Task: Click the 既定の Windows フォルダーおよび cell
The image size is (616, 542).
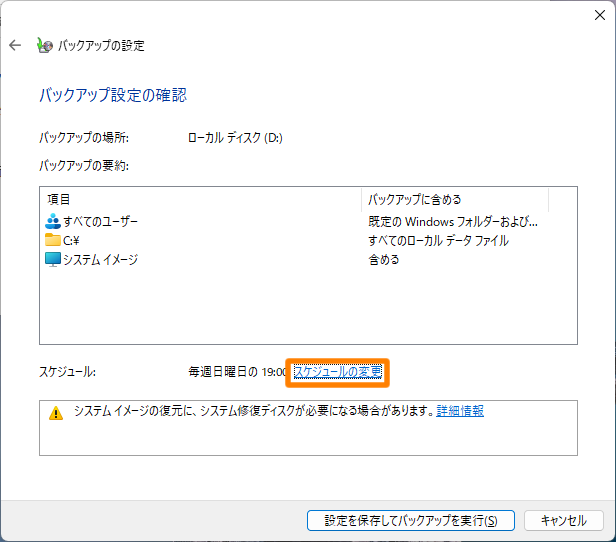Action: tap(453, 221)
